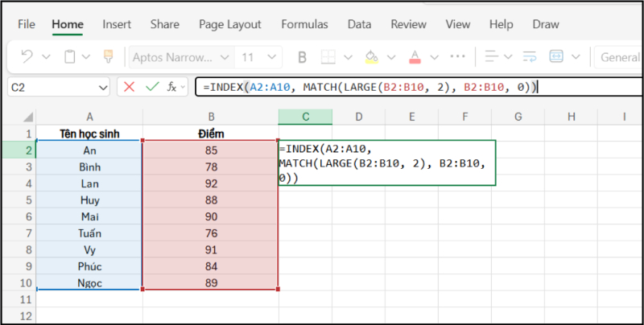Image resolution: width=644 pixels, height=325 pixels.
Task: Apply fill color with the paint bucket
Action: click(x=371, y=57)
